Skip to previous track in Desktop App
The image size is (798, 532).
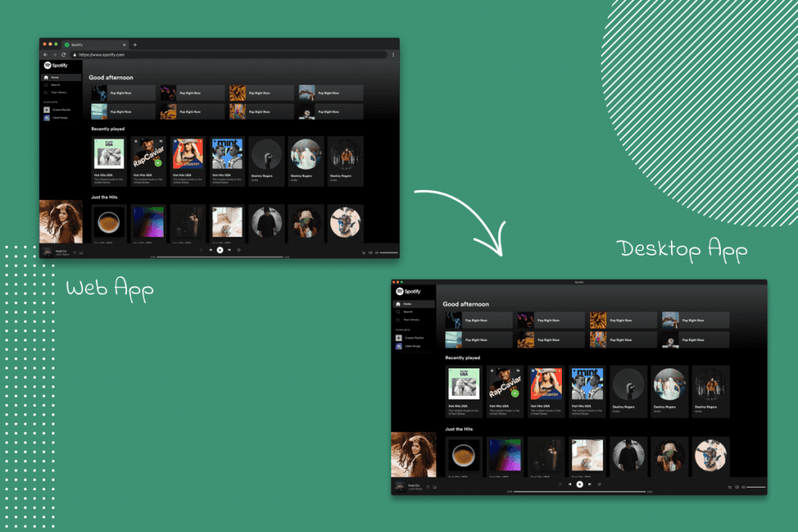point(570,484)
